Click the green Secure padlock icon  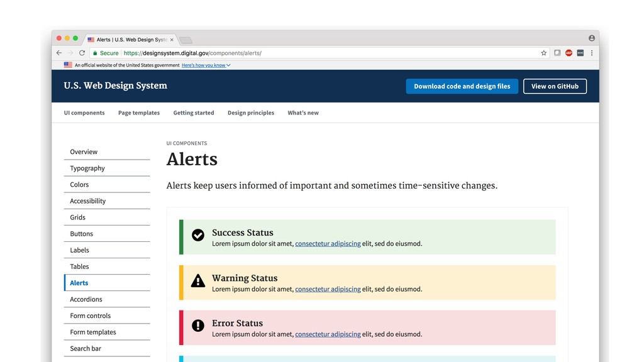[96, 53]
